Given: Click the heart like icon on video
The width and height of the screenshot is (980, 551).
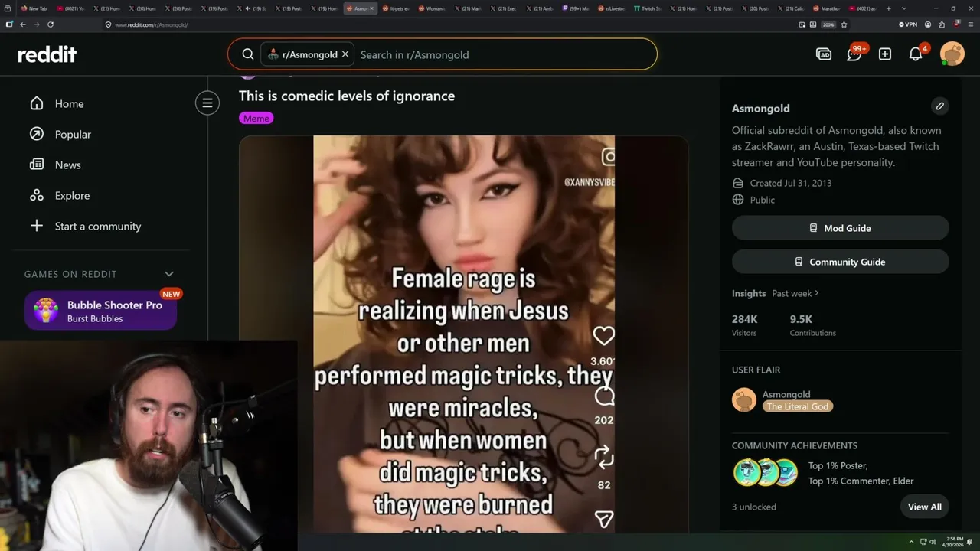Looking at the screenshot, I should (604, 336).
